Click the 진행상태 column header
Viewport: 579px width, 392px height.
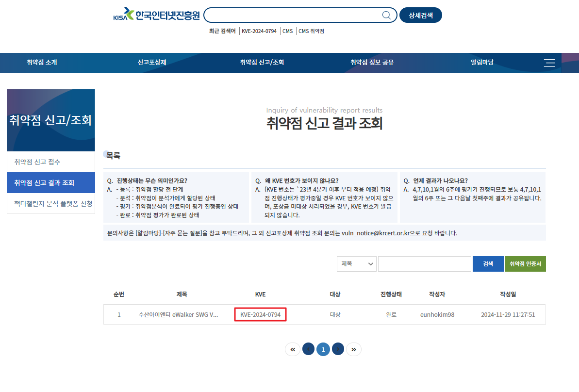click(x=391, y=294)
